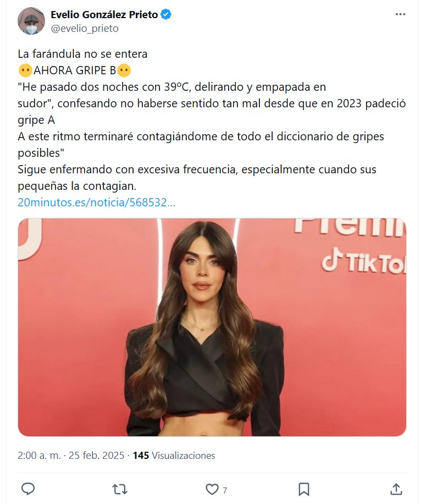Like the tweet with heart icon
Image resolution: width=421 pixels, height=504 pixels.
(x=212, y=489)
